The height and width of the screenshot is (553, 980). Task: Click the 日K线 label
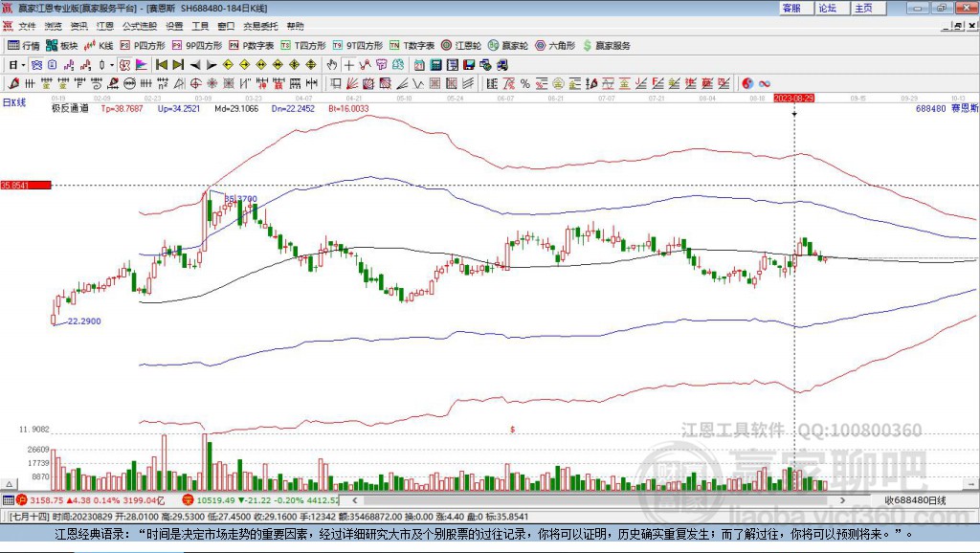click(x=14, y=102)
